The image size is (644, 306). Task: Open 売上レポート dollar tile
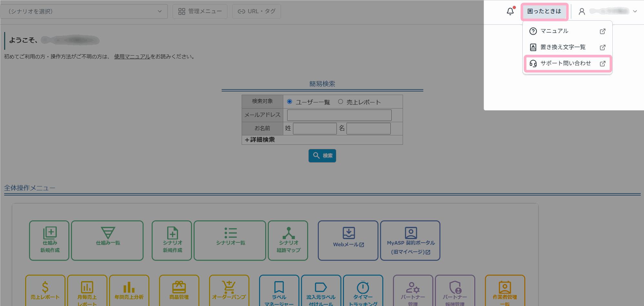tap(45, 290)
